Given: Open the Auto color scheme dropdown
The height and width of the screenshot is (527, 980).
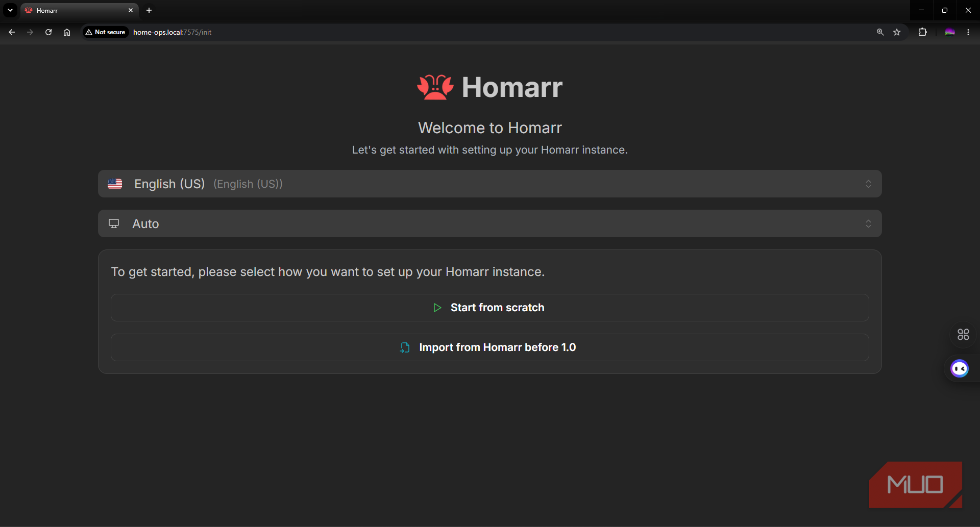Looking at the screenshot, I should (490, 223).
